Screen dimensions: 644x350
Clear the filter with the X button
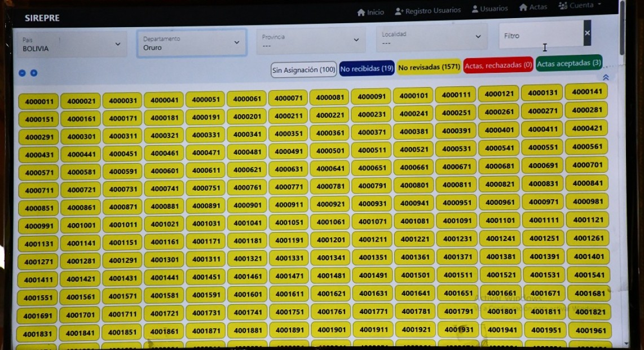[587, 33]
